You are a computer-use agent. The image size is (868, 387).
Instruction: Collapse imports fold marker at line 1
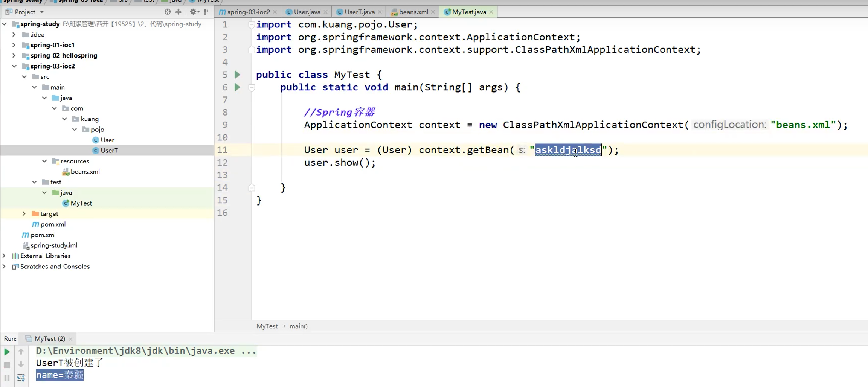pos(252,25)
